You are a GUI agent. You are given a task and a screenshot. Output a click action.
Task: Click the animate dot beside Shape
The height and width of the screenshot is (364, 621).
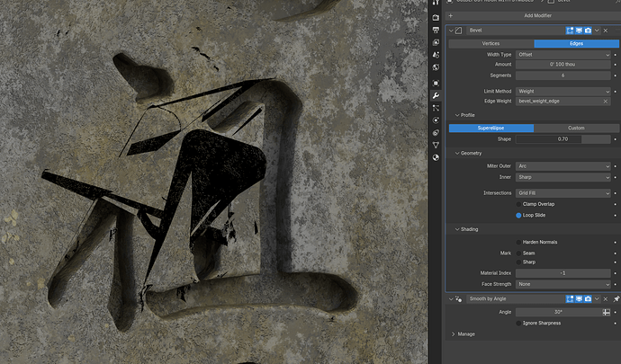click(616, 139)
